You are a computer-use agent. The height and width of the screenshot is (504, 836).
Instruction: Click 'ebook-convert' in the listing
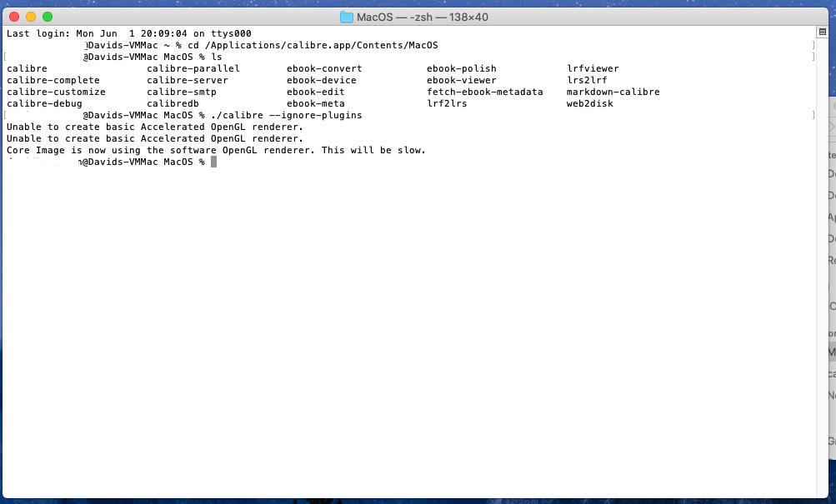[x=324, y=68]
